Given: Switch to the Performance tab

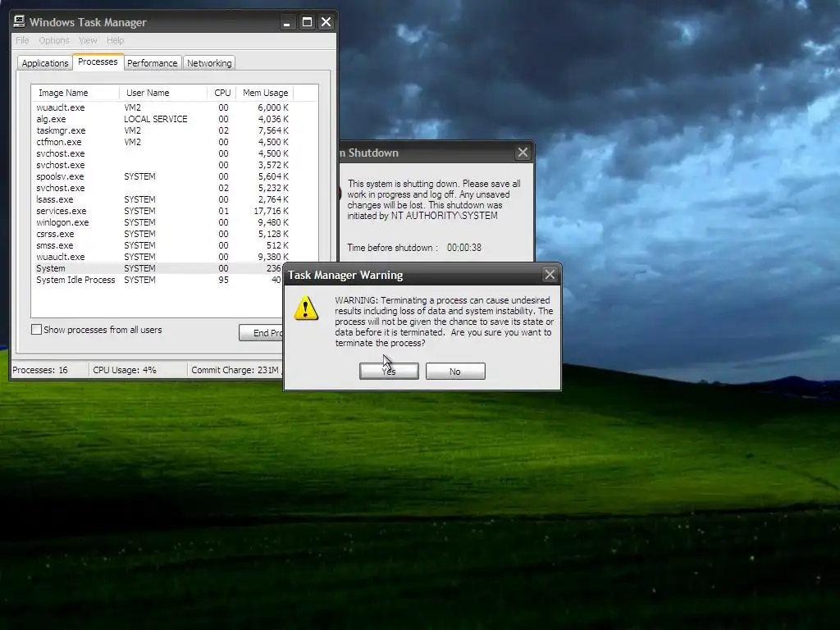Looking at the screenshot, I should (152, 63).
